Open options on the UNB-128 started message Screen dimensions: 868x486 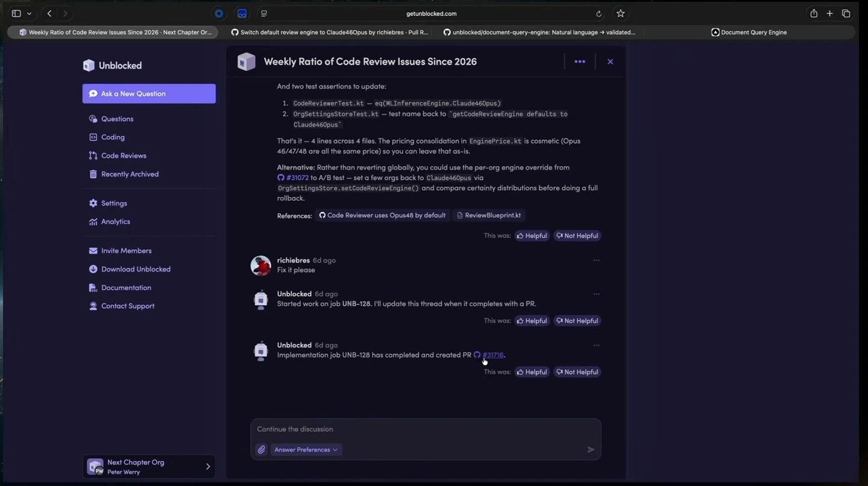pyautogui.click(x=596, y=294)
